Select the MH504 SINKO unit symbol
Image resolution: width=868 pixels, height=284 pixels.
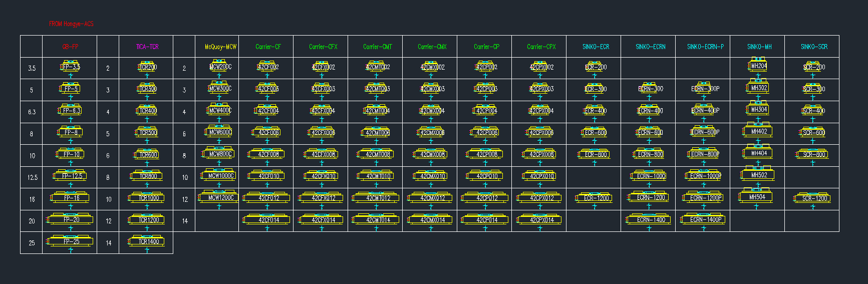tap(757, 197)
